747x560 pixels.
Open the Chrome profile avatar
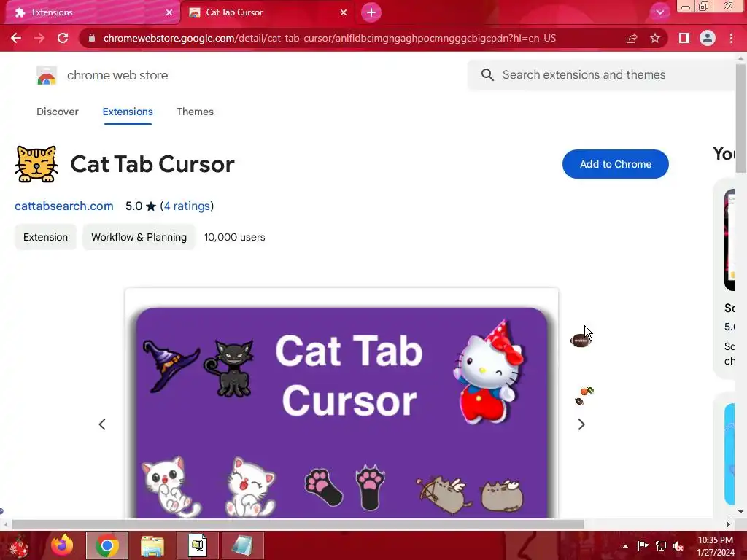pyautogui.click(x=708, y=38)
